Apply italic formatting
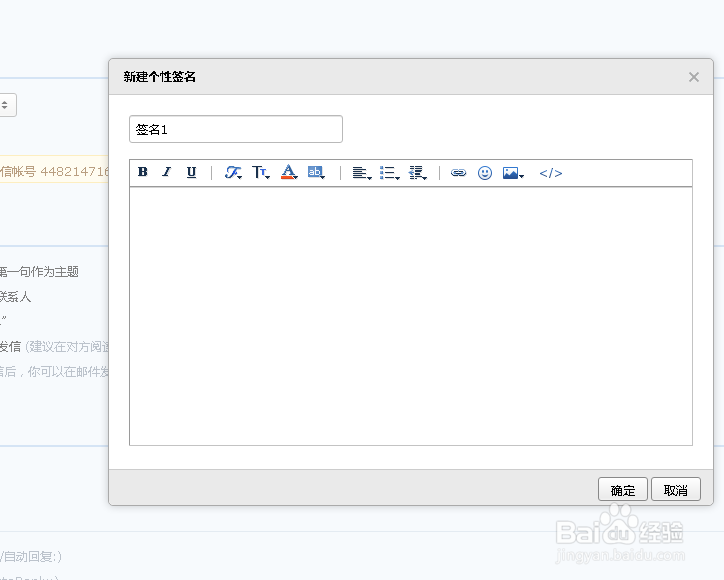This screenshot has width=724, height=580. [x=167, y=172]
